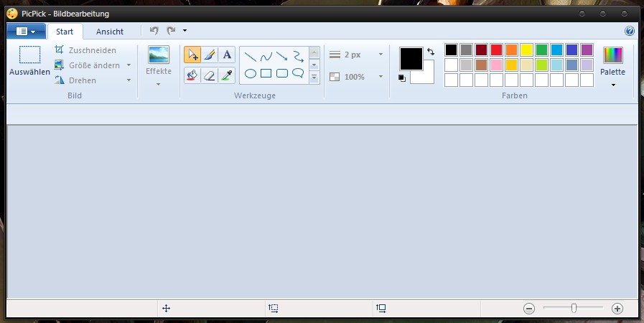Select the ellipse shape
This screenshot has width=644, height=323.
tap(251, 73)
